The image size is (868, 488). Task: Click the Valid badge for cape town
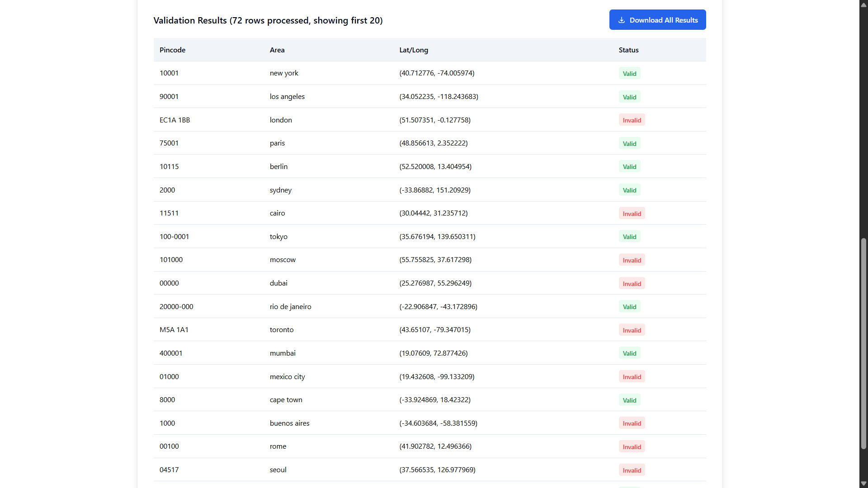629,400
